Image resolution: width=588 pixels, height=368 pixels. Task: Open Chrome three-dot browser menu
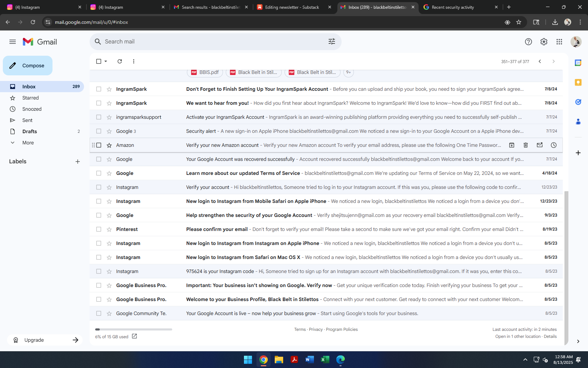[580, 22]
